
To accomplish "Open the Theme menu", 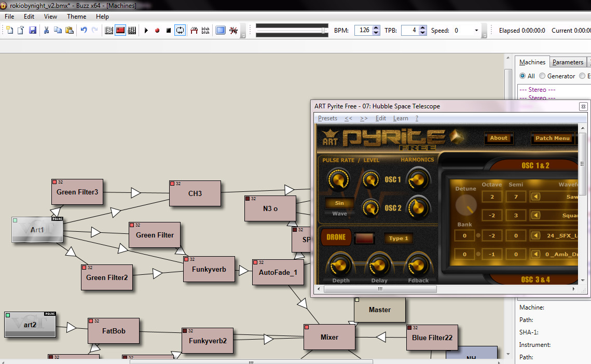I will pos(76,17).
